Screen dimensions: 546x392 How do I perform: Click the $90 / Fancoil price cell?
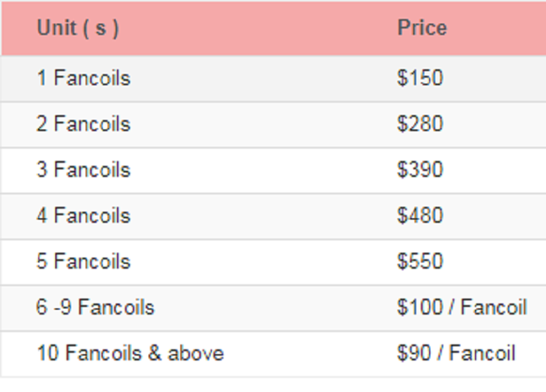[x=456, y=353]
